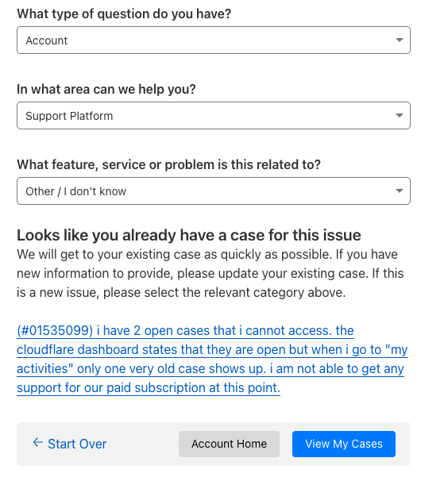Click the caret arrow on Support Platform dropdown
This screenshot has height=481, width=448.
[400, 115]
